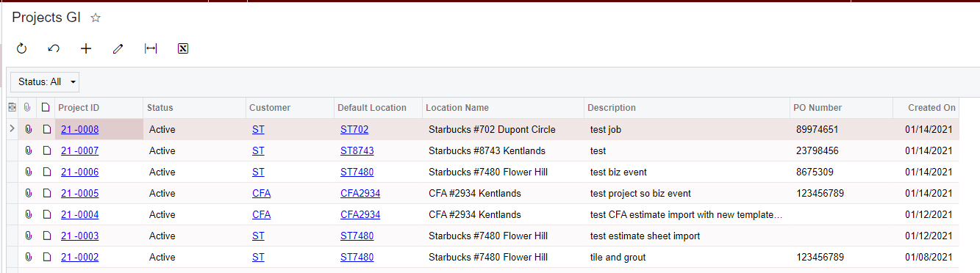Click the row selector arrow for 21 -0008
Viewport: 980px width, 273px height.
12,130
